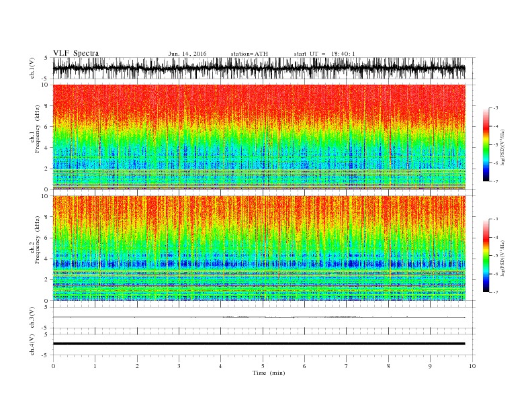
Task: Click the "10" label on time axis
Action: pyautogui.click(x=472, y=366)
